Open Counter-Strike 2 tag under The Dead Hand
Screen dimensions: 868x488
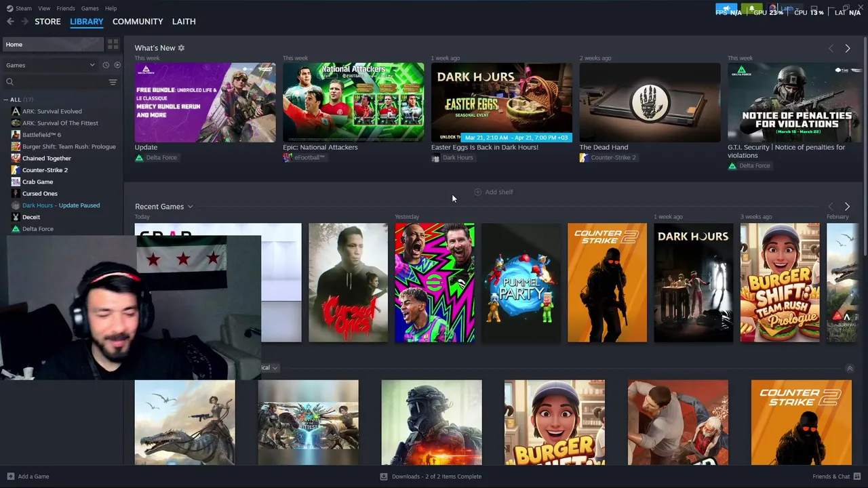[x=608, y=157]
